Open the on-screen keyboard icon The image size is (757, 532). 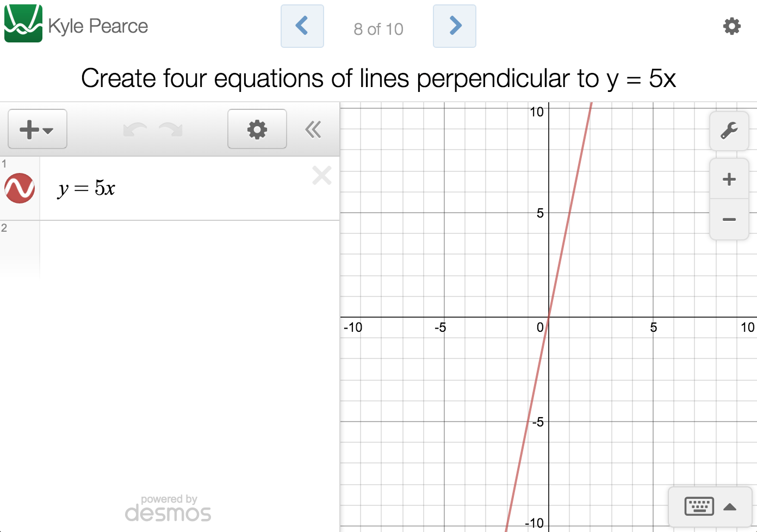699,506
